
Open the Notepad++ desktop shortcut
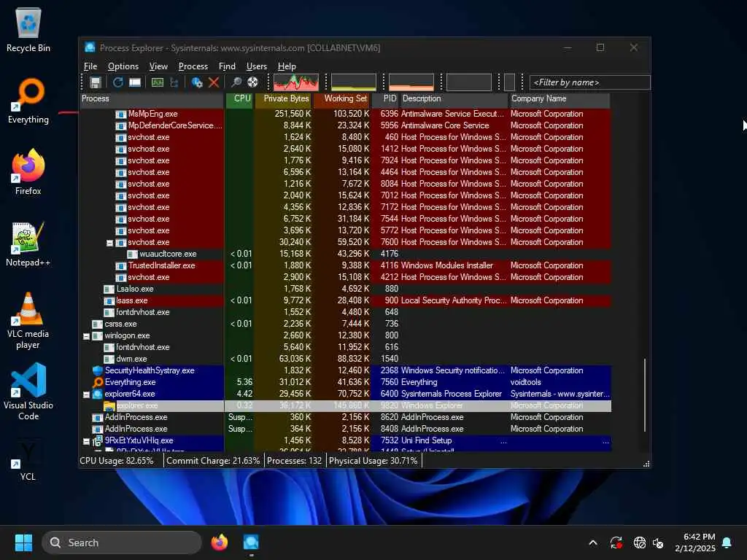point(28,244)
